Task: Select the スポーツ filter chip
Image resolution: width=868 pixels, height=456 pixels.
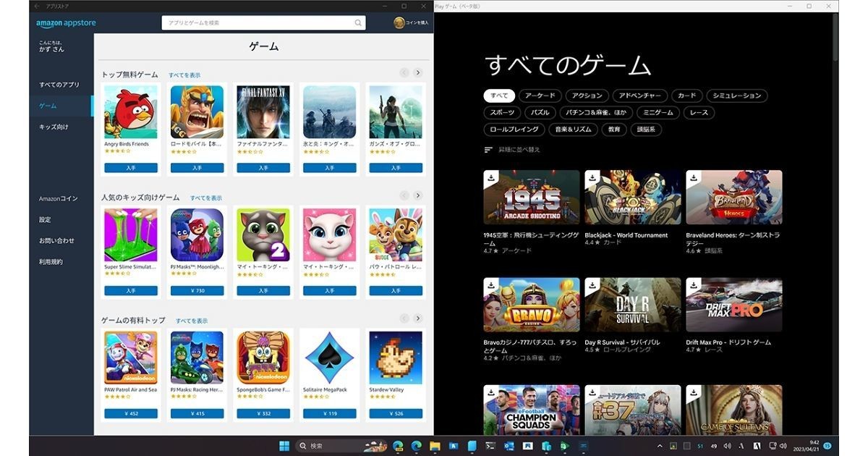Action: [502, 113]
